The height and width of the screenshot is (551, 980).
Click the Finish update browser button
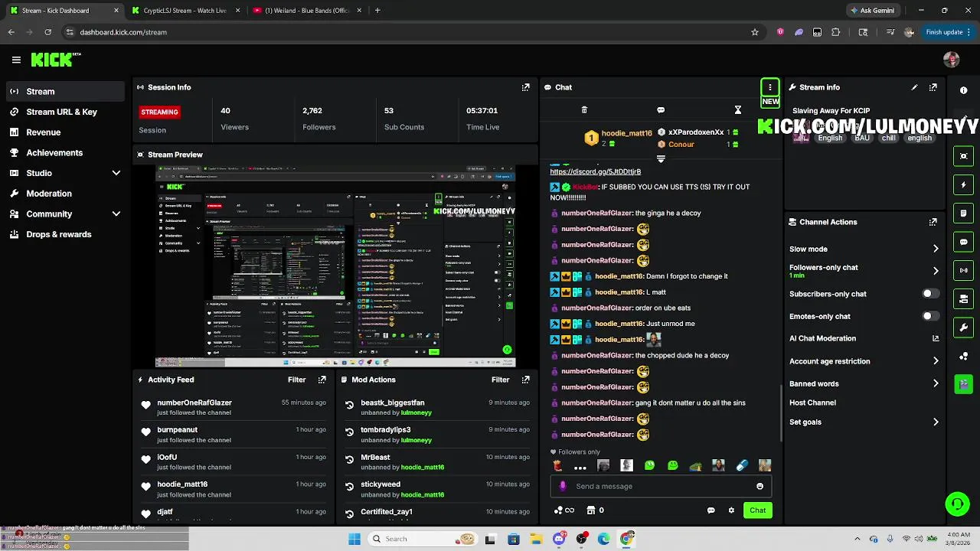(949, 32)
